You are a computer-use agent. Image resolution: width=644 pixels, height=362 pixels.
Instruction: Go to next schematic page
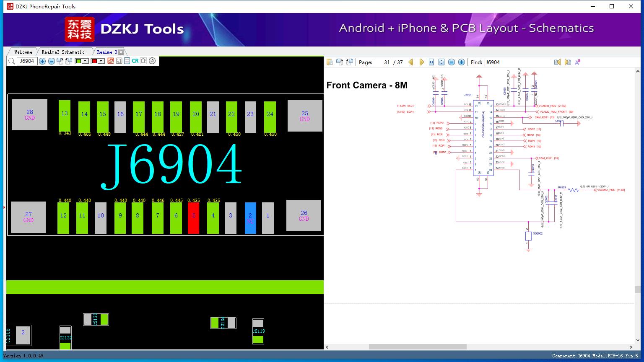421,62
